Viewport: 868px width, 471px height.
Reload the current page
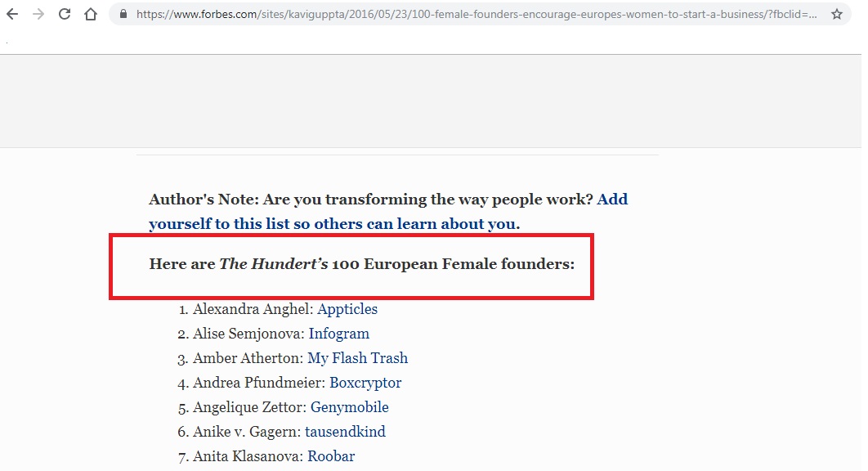tap(65, 14)
